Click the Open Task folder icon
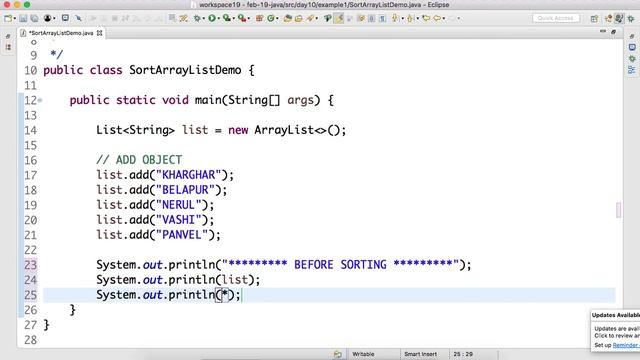640x360 pixels. [298, 18]
